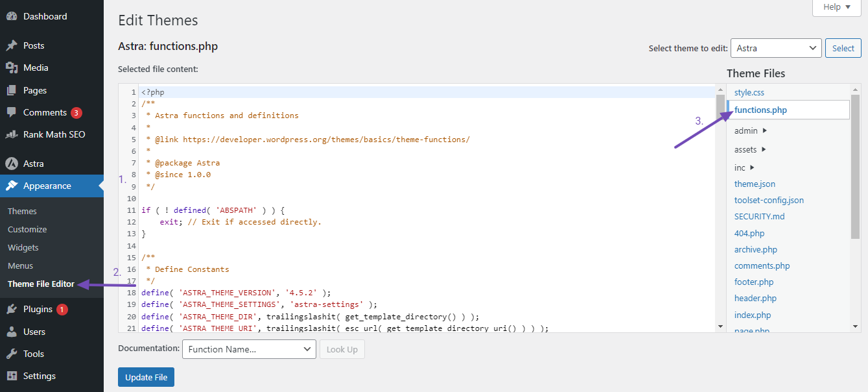This screenshot has width=868, height=392.
Task: Open the Help dropdown tab
Action: pos(836,7)
